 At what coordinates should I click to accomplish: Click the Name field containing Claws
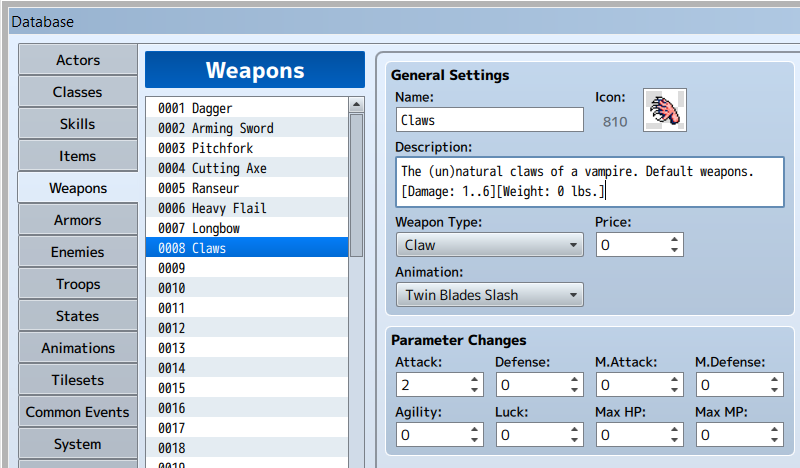490,120
